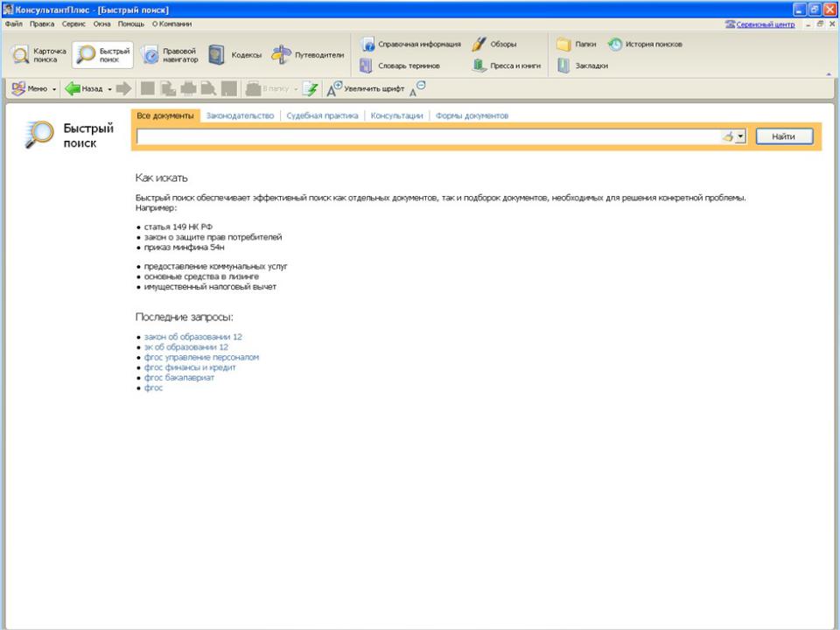This screenshot has width=840, height=630.
Task: Click the magnifier icon beside Быстрый поиск heading
Action: (x=39, y=134)
